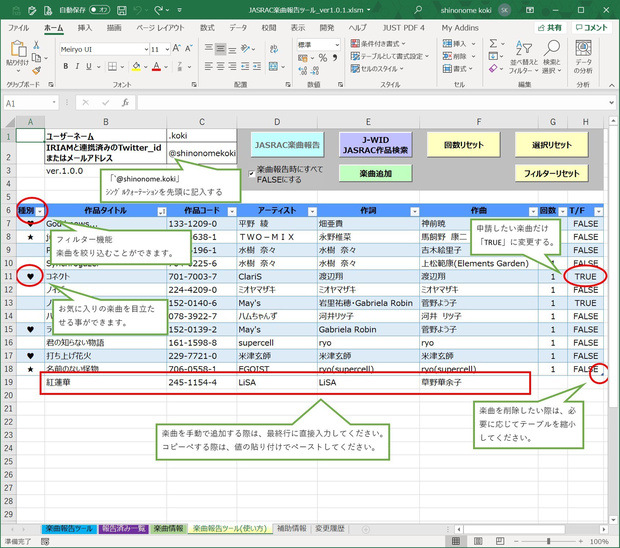Image resolution: width=620 pixels, height=548 pixels.
Task: Click the 共有 share button
Action: pyautogui.click(x=550, y=28)
